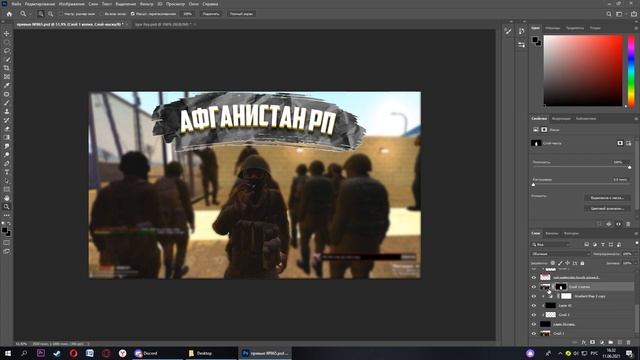Click the fx layer style icon
Viewport: 640px width, 360px height.
coord(584,342)
